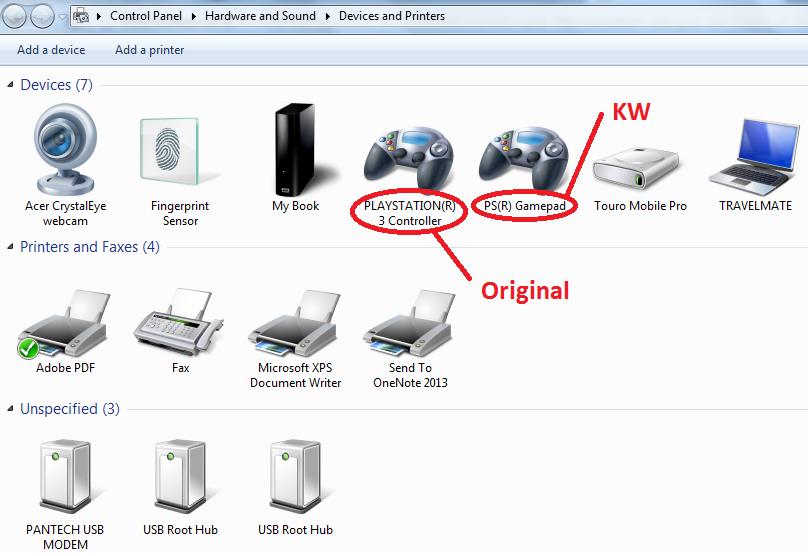Click the 'Fax' label text
This screenshot has height=556, width=808.
[x=180, y=368]
